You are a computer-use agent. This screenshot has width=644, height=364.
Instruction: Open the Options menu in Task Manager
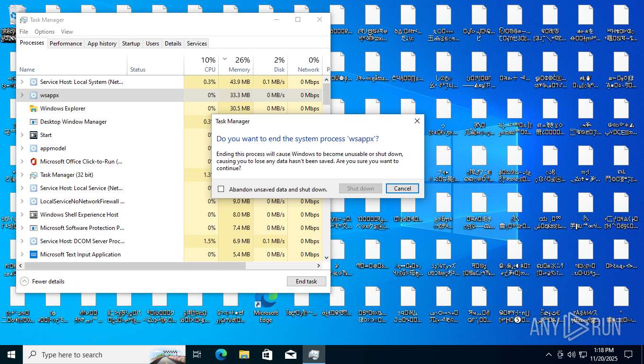45,32
